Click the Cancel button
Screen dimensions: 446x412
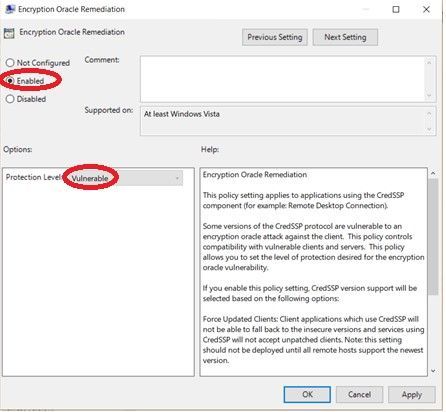click(x=359, y=394)
